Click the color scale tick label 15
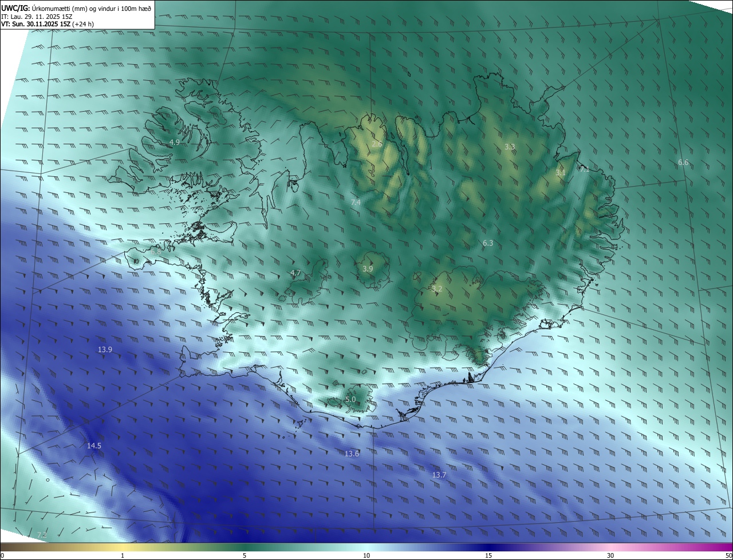Screen dimensions: 733x560 pos(488,556)
